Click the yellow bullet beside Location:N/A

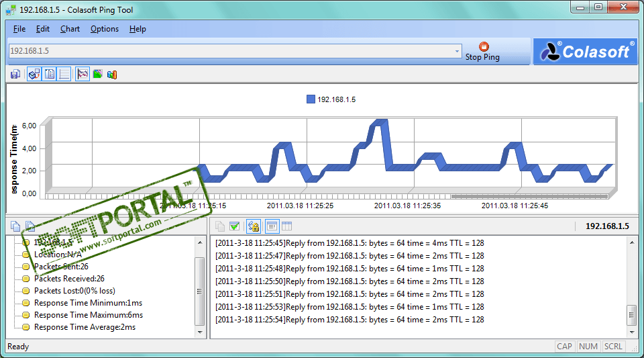tap(26, 255)
